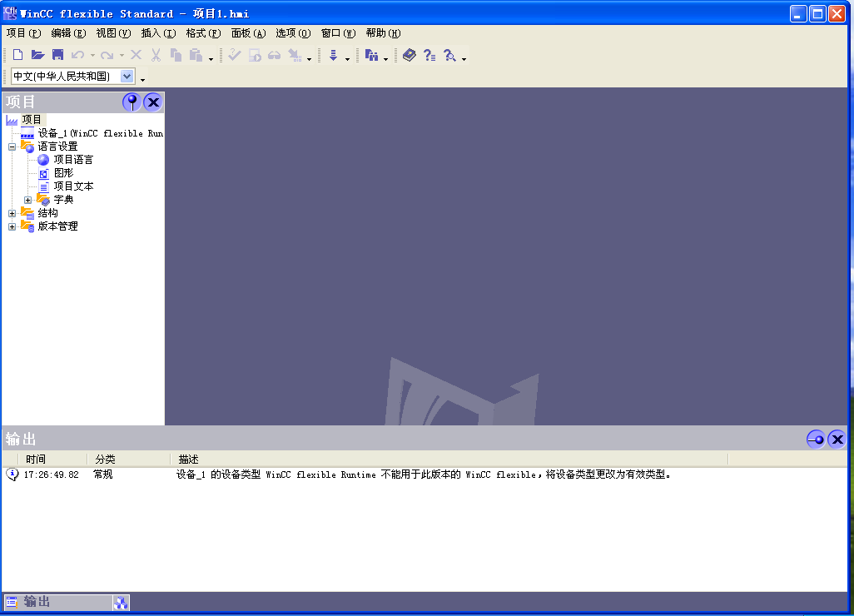The width and height of the screenshot is (854, 616).
Task: Click the What's This question-mark icon
Action: (429, 55)
